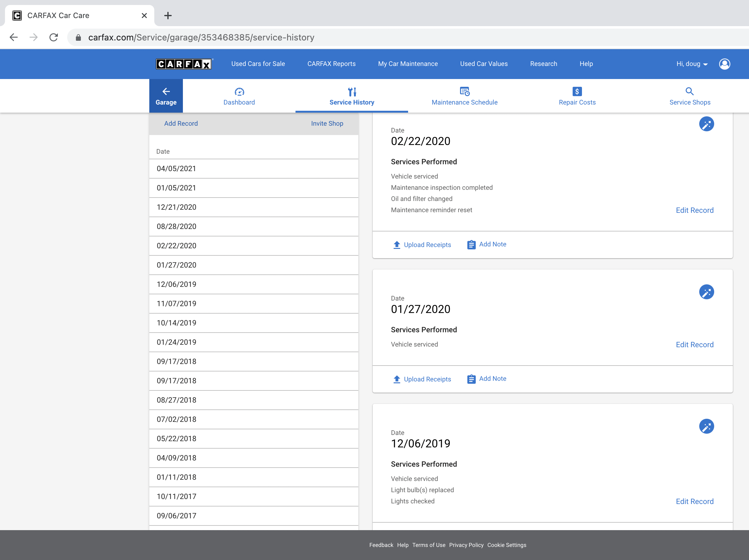The height and width of the screenshot is (560, 749).
Task: Click the Service Shops magnifier icon
Action: pyautogui.click(x=690, y=91)
